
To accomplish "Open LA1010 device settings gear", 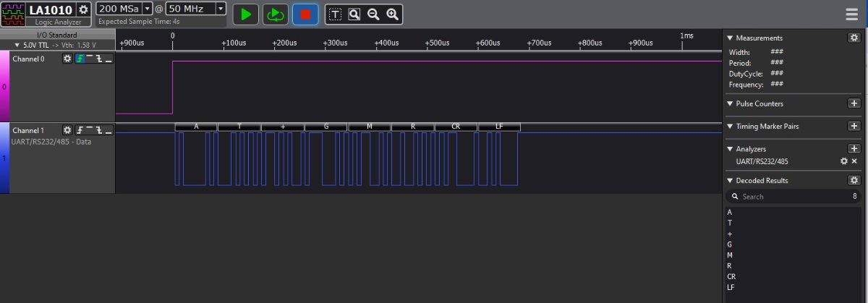I will click(84, 9).
